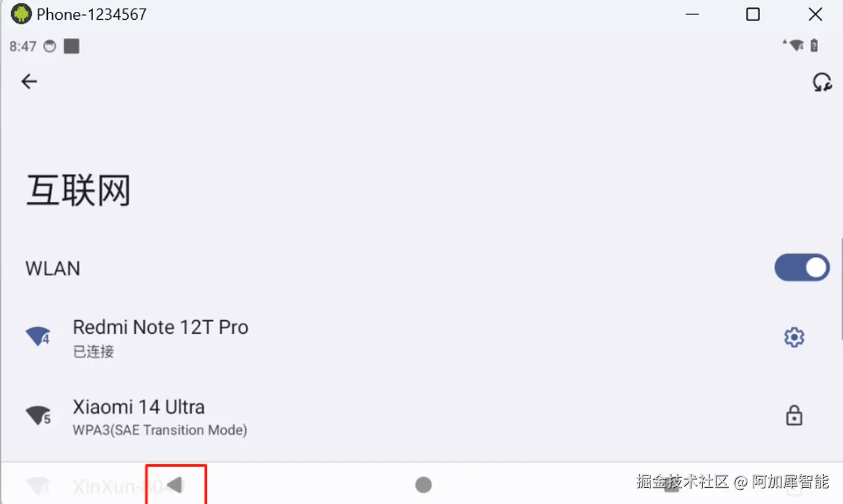Tap the circular home button in navigation bar
843x504 pixels.
(423, 485)
